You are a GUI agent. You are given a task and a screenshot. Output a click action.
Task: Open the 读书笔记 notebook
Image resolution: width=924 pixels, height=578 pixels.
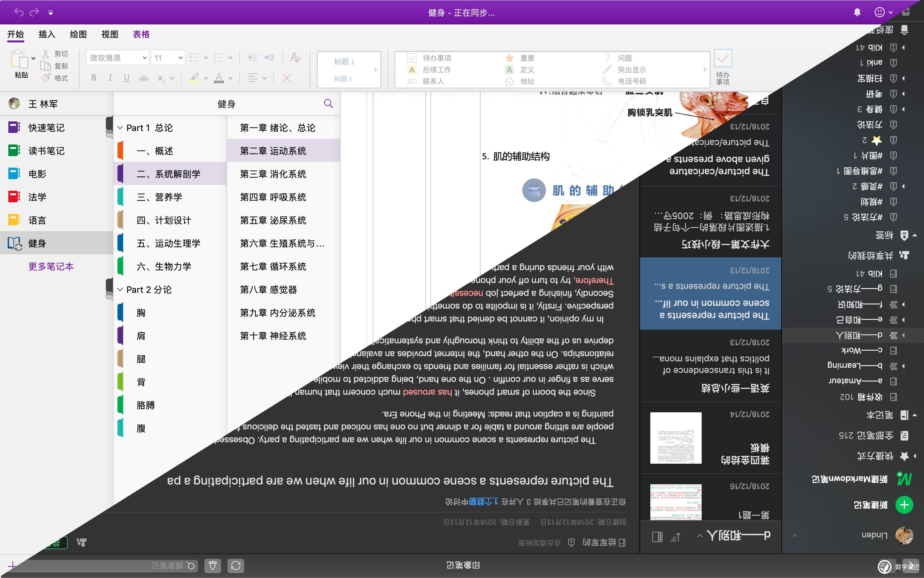pos(56,151)
